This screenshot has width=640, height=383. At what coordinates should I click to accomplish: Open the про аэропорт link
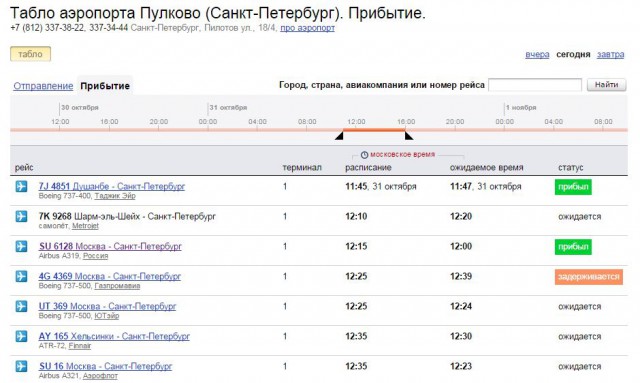[307, 28]
